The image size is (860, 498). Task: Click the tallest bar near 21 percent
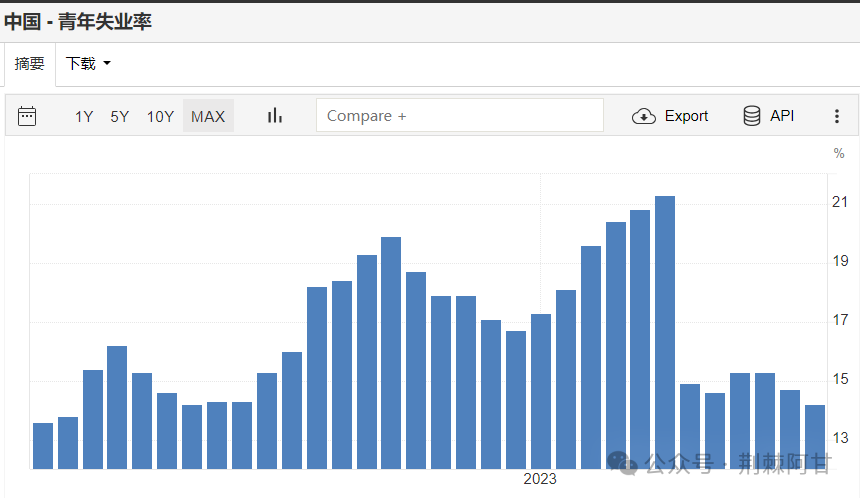[x=665, y=332]
